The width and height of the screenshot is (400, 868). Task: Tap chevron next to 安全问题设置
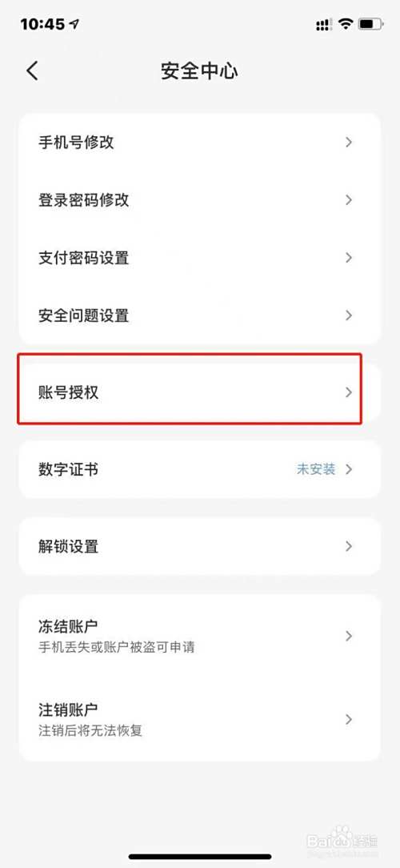click(349, 315)
